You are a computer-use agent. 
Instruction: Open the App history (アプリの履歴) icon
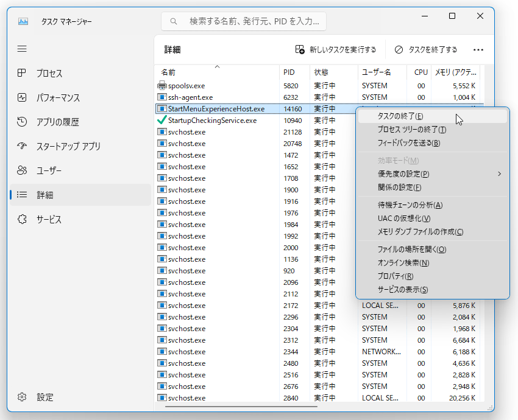point(22,122)
